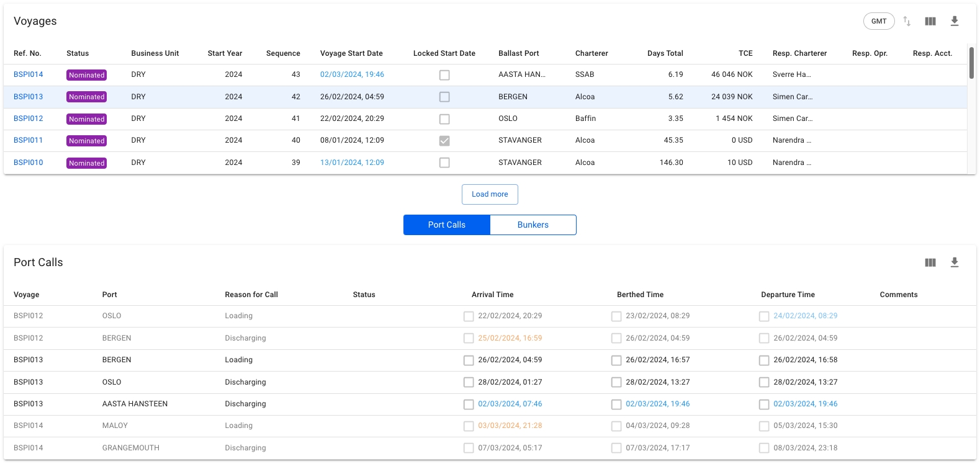Open column settings icon for Voyages table
Screen dimensions: 980x464
930,21
